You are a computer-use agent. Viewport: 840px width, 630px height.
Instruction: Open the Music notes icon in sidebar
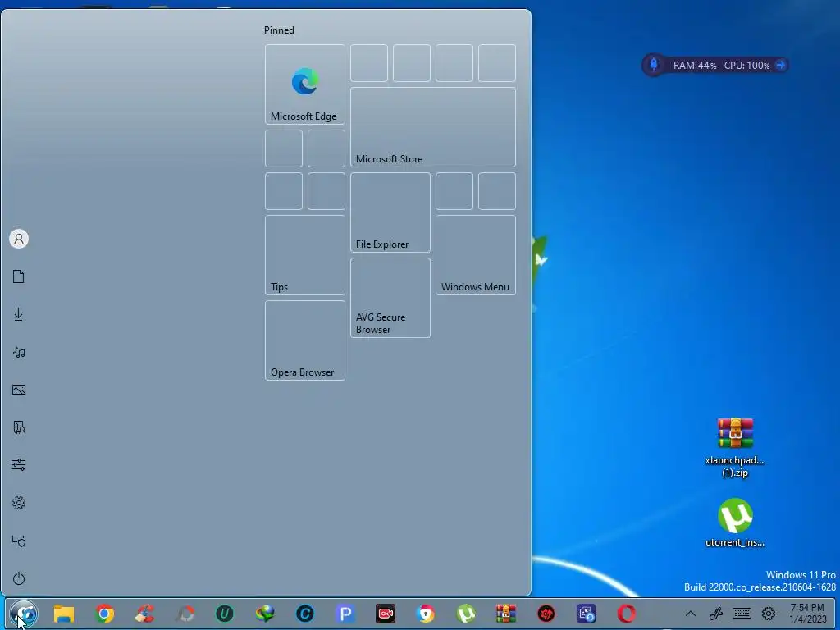[x=19, y=352]
